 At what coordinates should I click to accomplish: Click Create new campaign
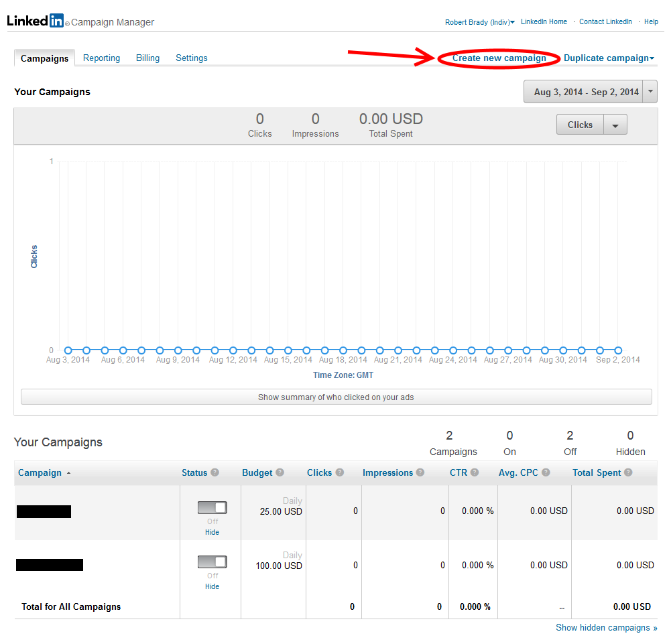(499, 58)
